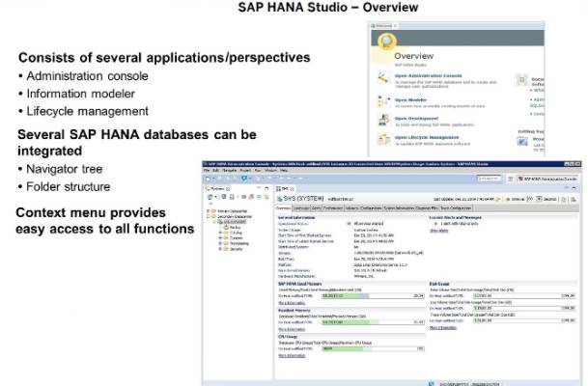Open the Help menu

click(284, 171)
